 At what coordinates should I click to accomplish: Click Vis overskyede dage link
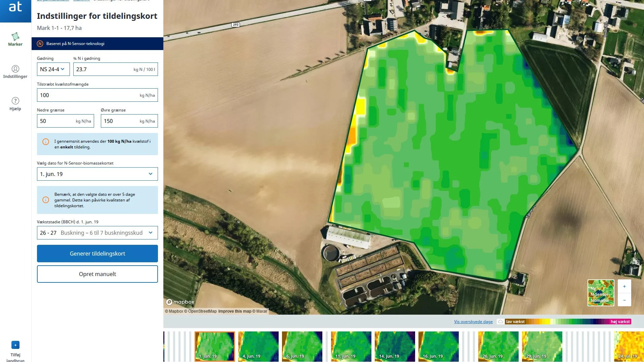pos(473,322)
